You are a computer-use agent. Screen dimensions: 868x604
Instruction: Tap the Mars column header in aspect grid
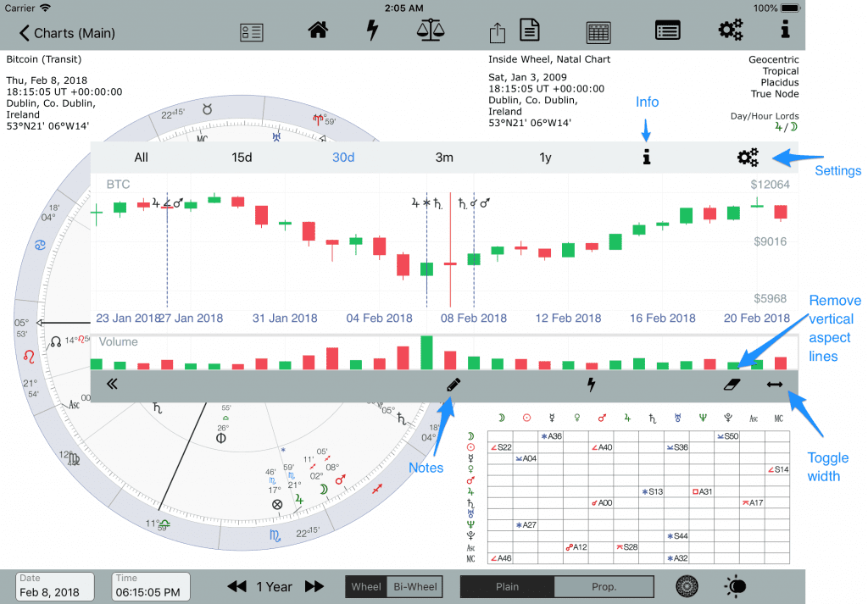pos(603,418)
